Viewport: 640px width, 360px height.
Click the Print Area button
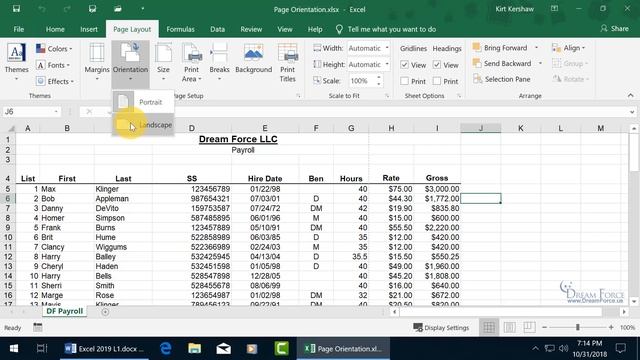pyautogui.click(x=191, y=62)
